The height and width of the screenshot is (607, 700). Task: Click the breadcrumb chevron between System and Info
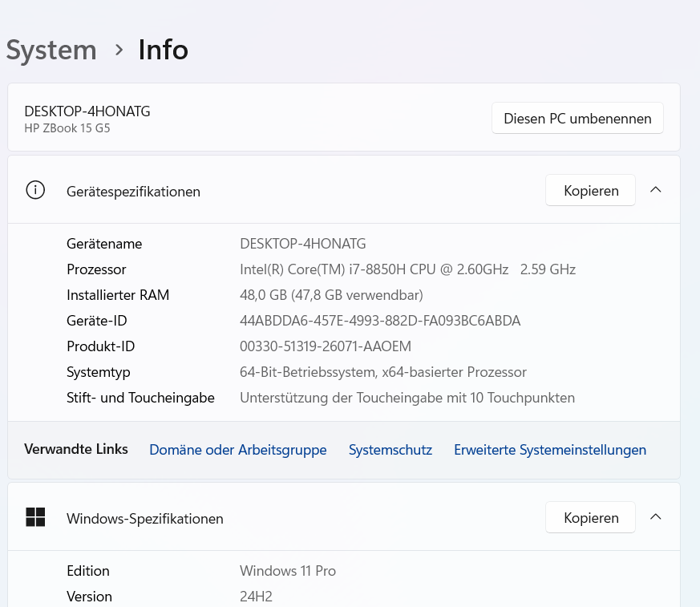119,50
